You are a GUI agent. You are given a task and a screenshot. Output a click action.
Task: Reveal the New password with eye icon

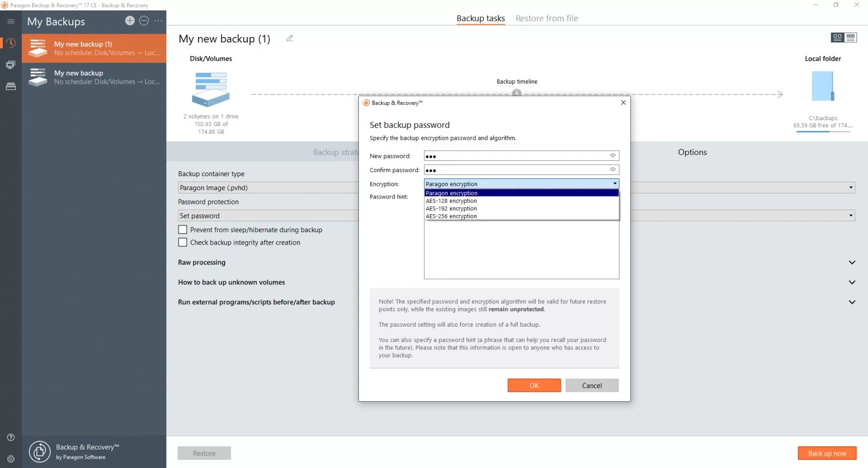click(613, 156)
